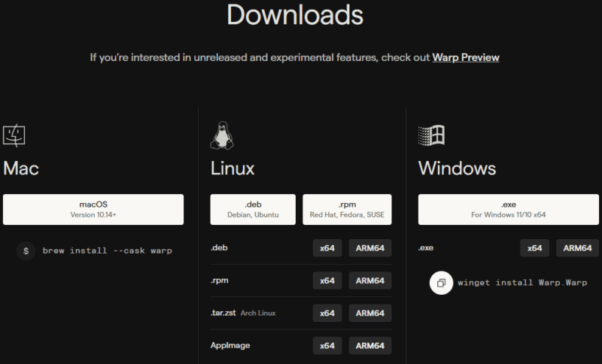Screen dimensions: 602x364
Task: Select ARM64 in the .rpm row
Action: [x=370, y=281]
